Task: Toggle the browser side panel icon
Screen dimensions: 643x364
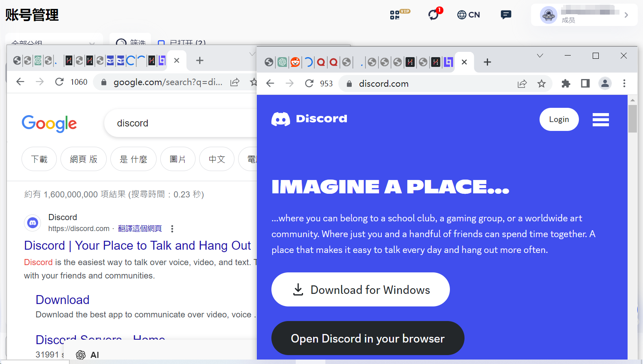Action: 585,84
